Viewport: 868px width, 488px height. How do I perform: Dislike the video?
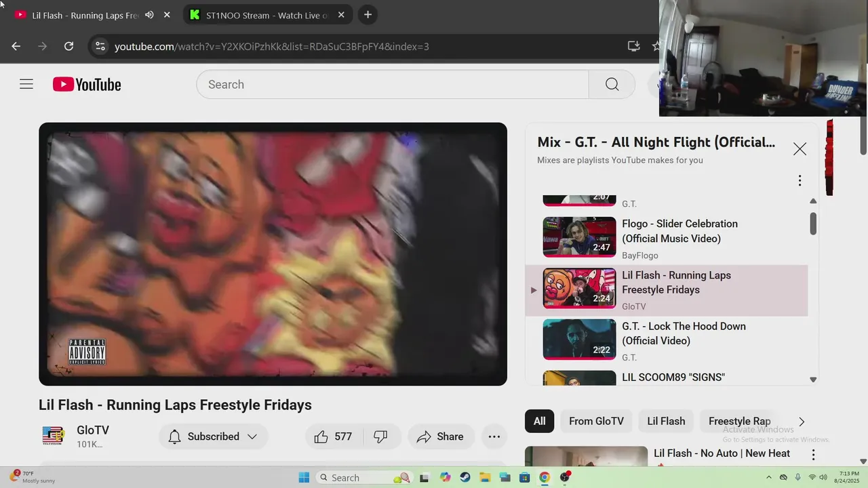[x=381, y=436]
